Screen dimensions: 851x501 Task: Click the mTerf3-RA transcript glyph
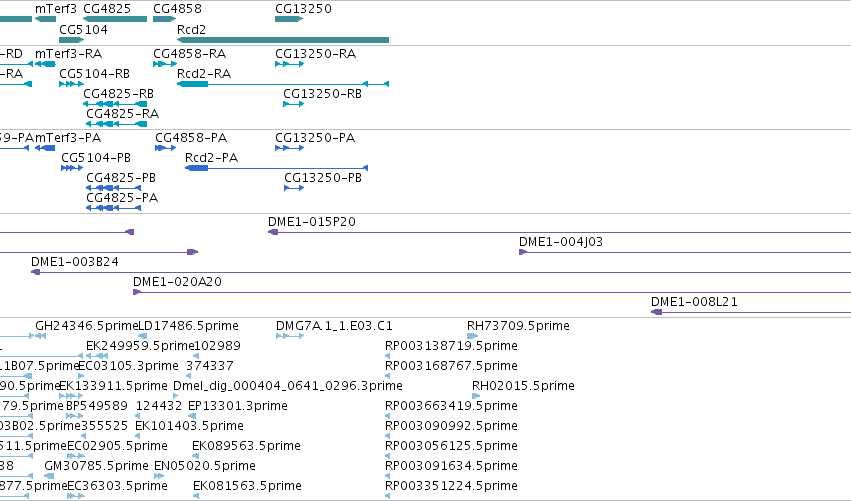[45, 64]
